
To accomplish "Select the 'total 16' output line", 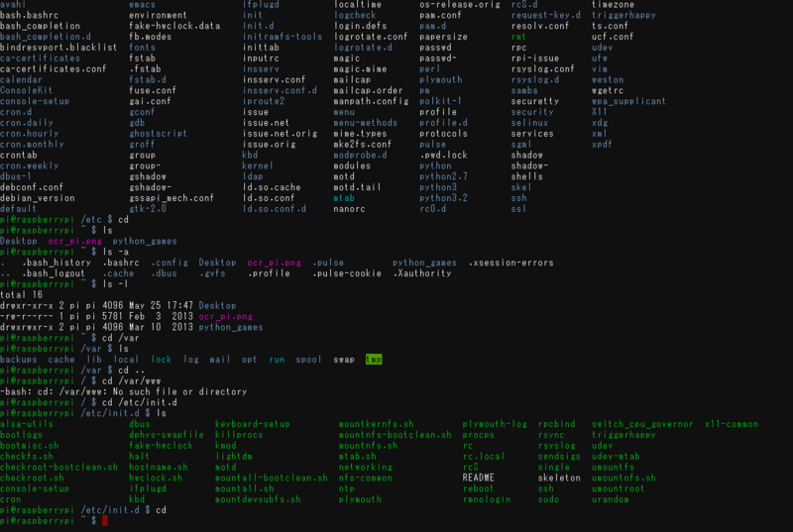I will point(21,295).
